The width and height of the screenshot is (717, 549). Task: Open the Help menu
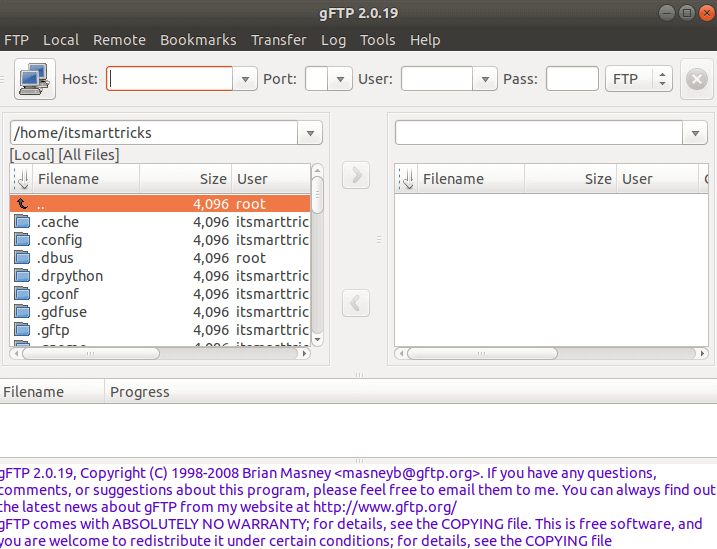(425, 40)
